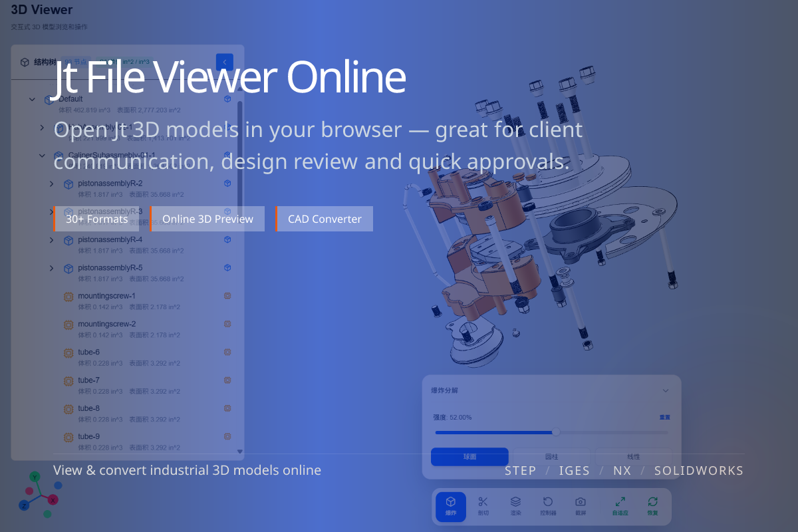Click the cube icon beside 结构树 header
This screenshot has height=532, width=798.
pyautogui.click(x=25, y=62)
